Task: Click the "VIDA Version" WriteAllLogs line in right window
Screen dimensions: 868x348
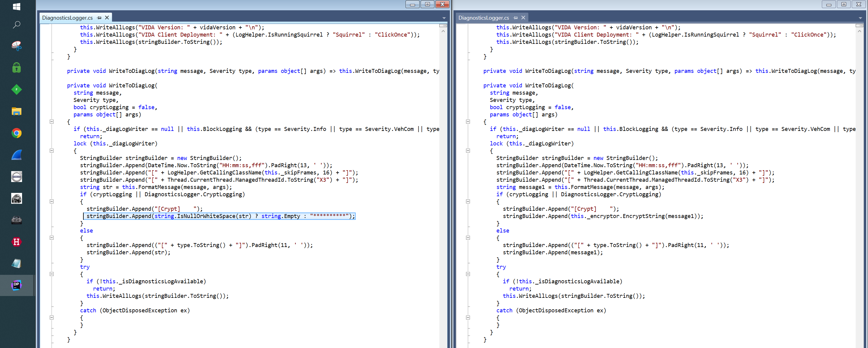Action: (x=588, y=28)
